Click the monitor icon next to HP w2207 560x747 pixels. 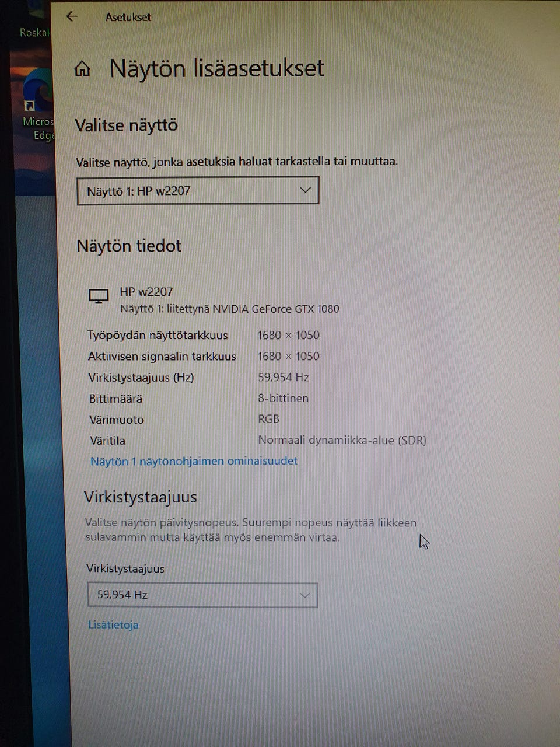99,296
